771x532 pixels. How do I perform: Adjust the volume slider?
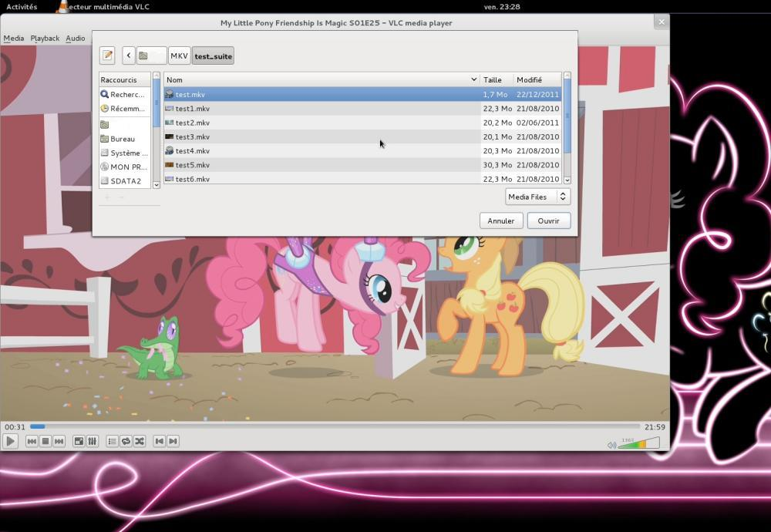pos(639,443)
